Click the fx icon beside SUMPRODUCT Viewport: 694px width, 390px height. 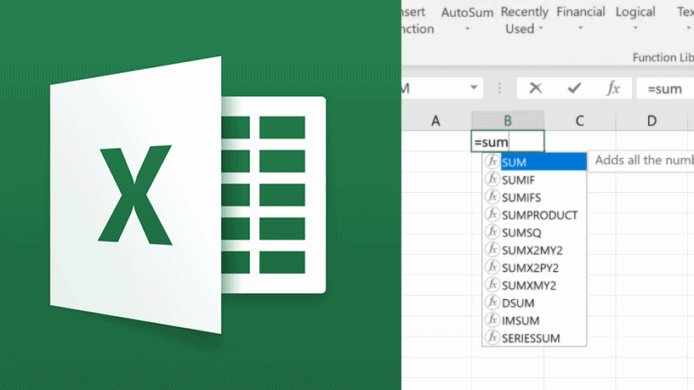point(492,214)
